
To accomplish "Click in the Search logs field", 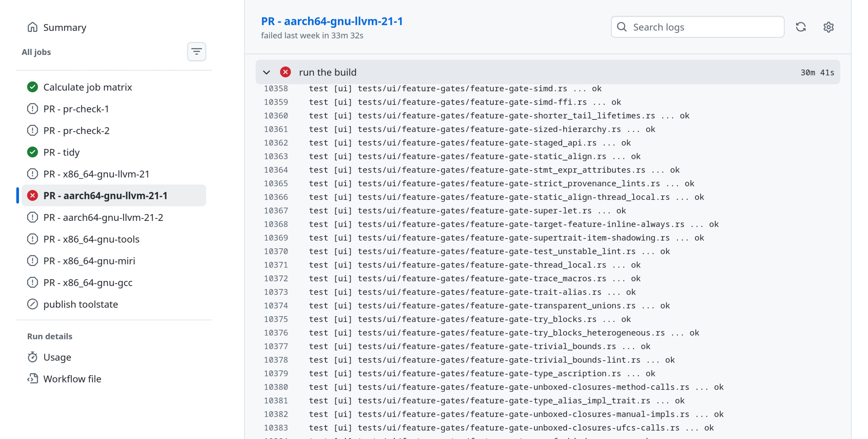I will (705, 27).
